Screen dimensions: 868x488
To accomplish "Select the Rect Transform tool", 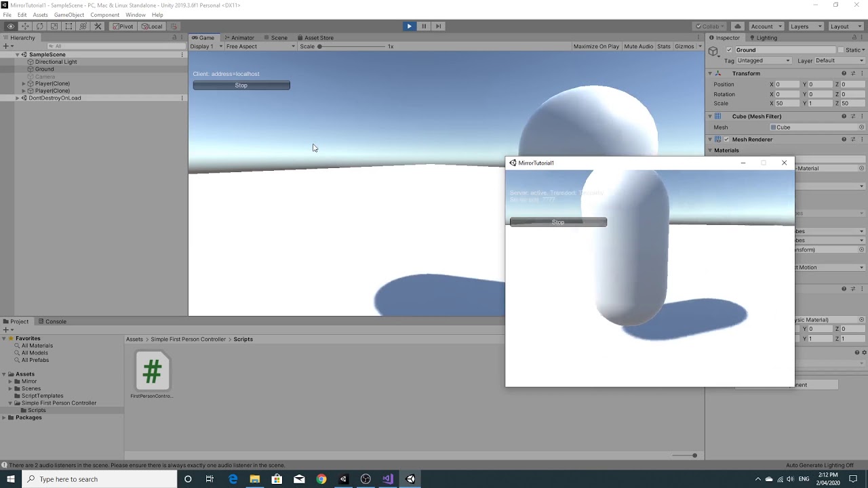I will 68,26.
